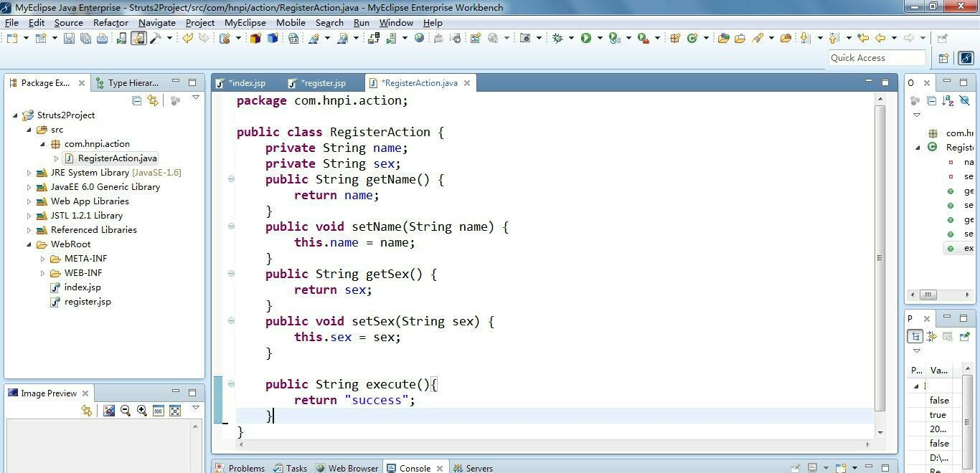
Task: Click the editor vertical scrollbar thumb
Action: pos(880,258)
